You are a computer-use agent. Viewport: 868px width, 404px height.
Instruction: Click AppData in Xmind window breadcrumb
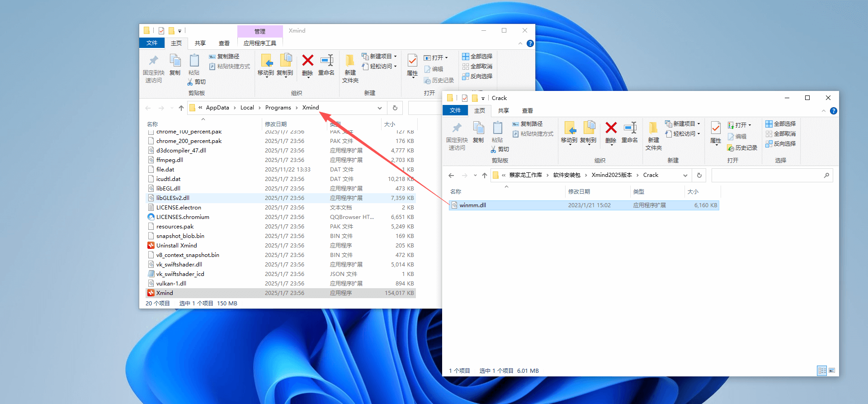click(x=217, y=108)
